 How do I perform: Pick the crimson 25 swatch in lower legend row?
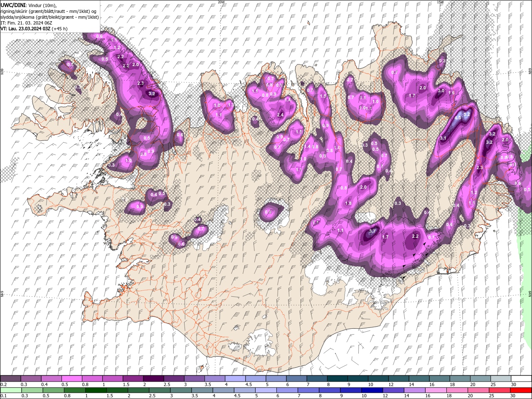pyautogui.click(x=500, y=390)
